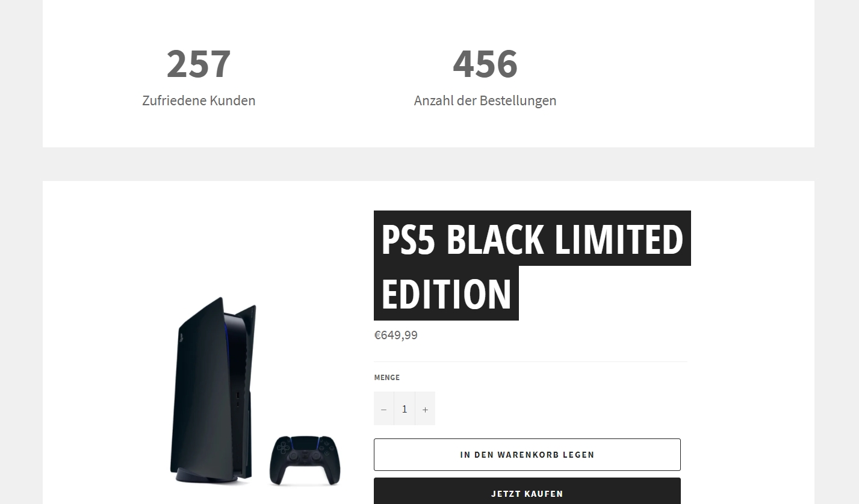Viewport: 859px width, 504px height.
Task: Increase quantity with the plus button
Action: click(425, 409)
